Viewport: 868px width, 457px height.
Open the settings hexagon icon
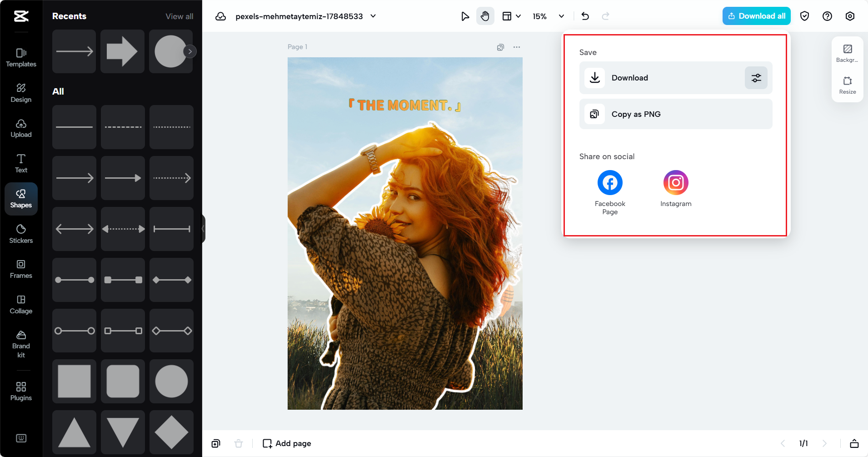pyautogui.click(x=850, y=16)
